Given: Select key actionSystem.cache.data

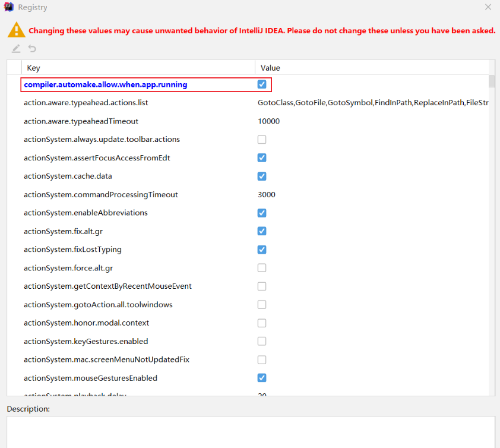Looking at the screenshot, I should click(68, 176).
